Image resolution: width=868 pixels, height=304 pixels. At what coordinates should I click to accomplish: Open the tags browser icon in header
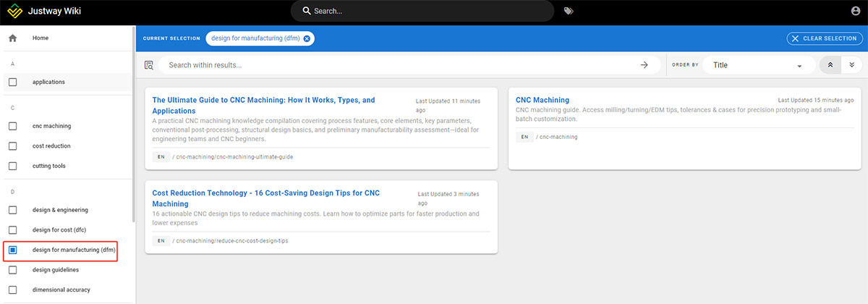569,11
